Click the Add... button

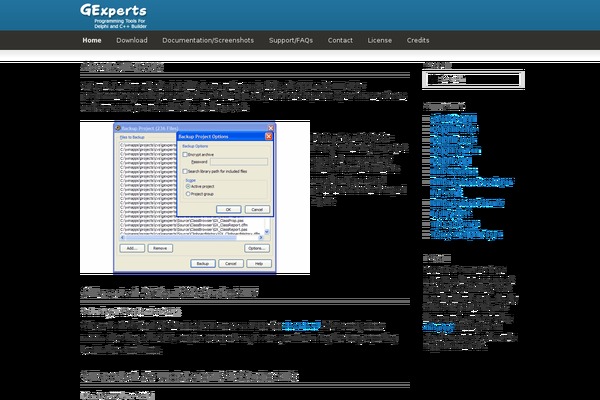click(x=132, y=248)
